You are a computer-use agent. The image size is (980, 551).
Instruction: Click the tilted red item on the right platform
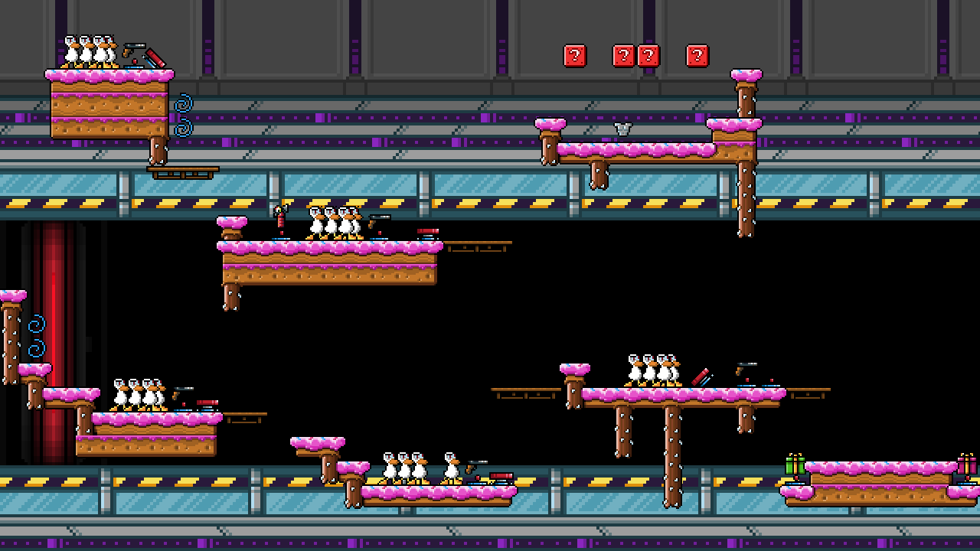tap(701, 377)
